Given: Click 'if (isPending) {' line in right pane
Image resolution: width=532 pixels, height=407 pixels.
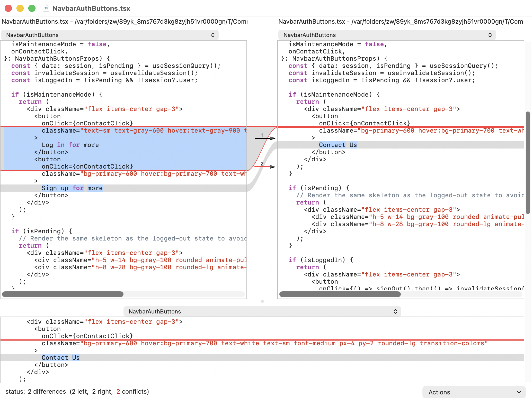Looking at the screenshot, I should coord(319,188).
